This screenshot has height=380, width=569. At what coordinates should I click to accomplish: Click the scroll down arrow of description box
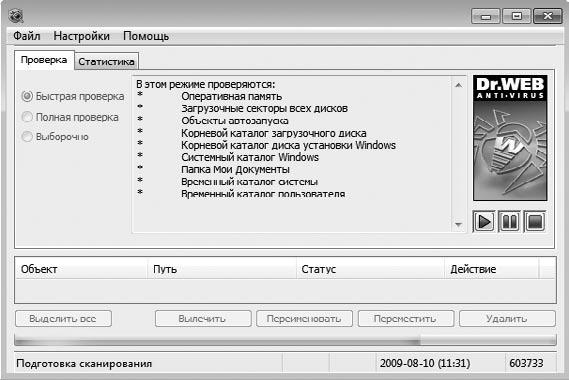458,224
